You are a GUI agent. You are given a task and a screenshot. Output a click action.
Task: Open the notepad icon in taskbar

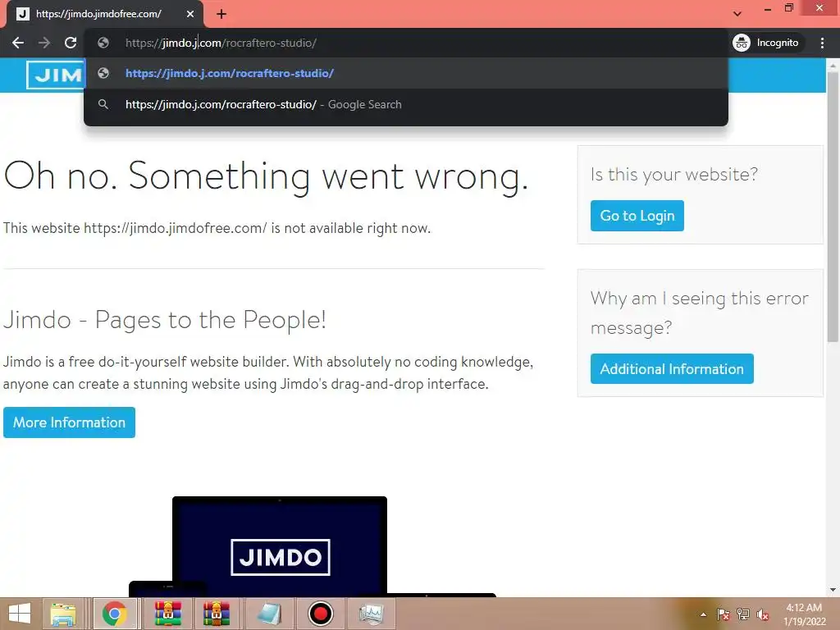(x=269, y=614)
